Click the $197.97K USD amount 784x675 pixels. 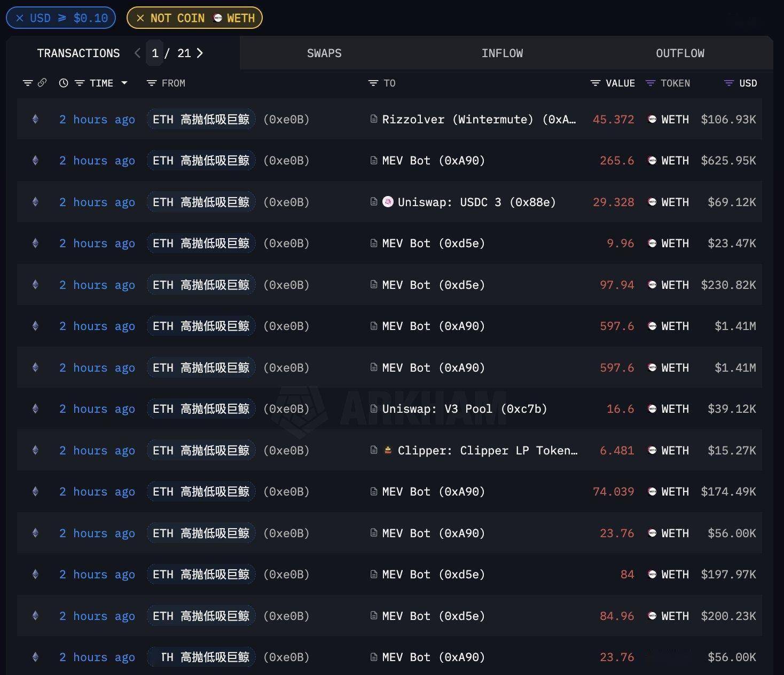(728, 574)
